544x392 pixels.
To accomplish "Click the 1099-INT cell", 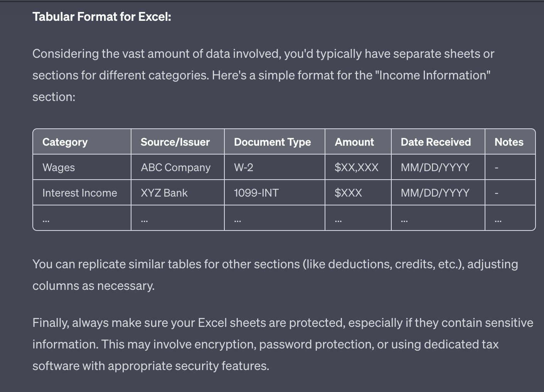I will [x=256, y=193].
